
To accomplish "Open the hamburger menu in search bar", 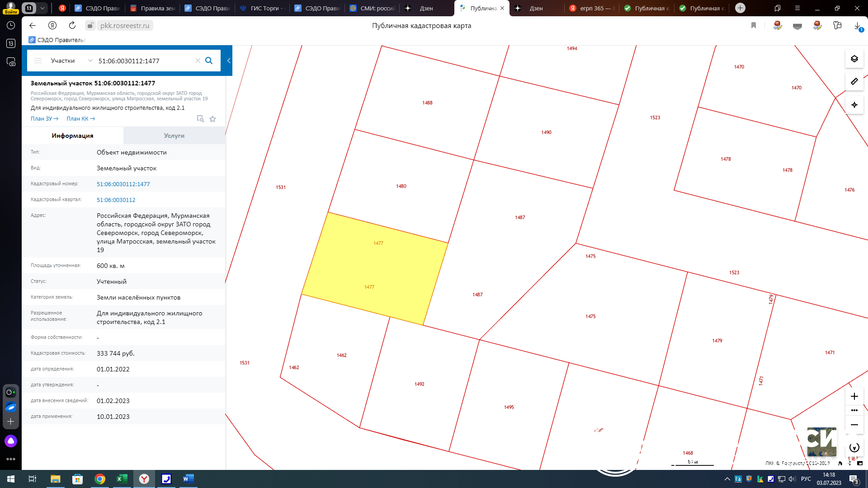I will 38,61.
